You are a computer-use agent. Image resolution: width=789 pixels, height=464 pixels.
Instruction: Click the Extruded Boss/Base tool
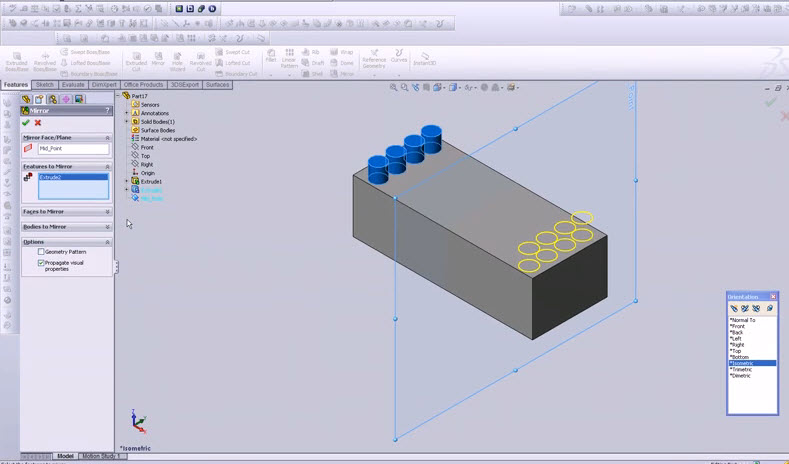pyautogui.click(x=17, y=62)
